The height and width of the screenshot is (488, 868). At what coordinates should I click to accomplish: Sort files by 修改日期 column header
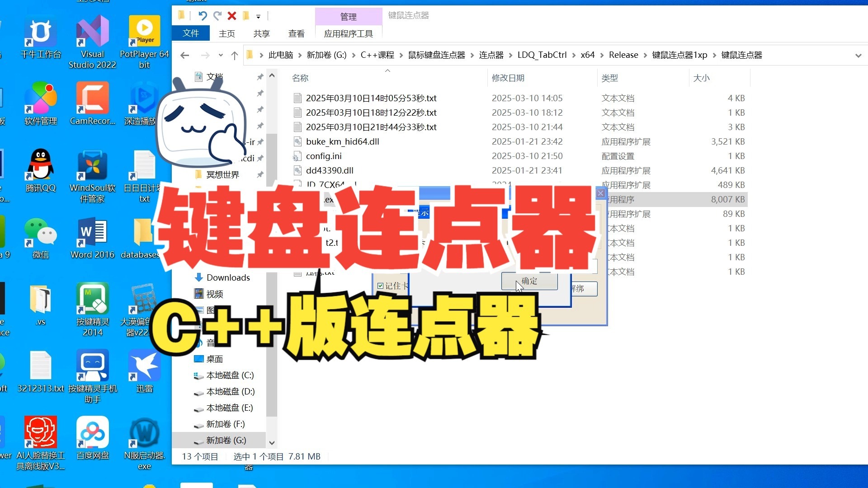pyautogui.click(x=542, y=78)
